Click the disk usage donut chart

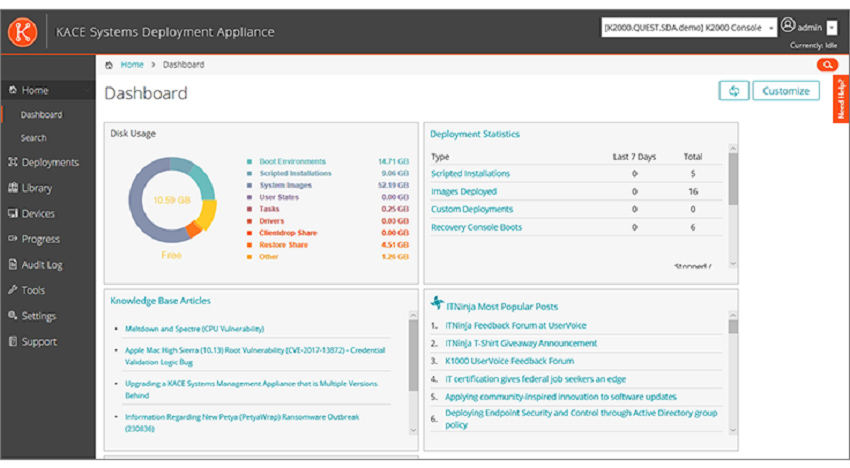[x=172, y=200]
